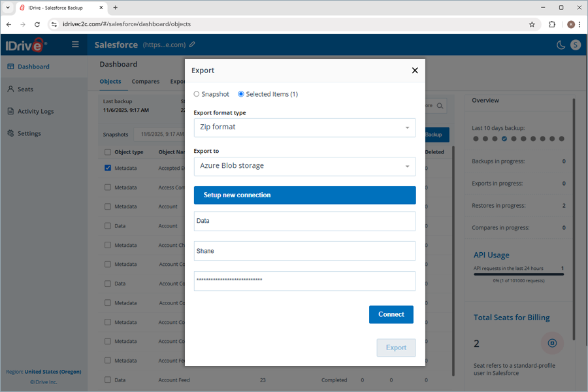Check the Data Account Feed row checkbox
Screen dimensions: 588x392
tap(108, 380)
